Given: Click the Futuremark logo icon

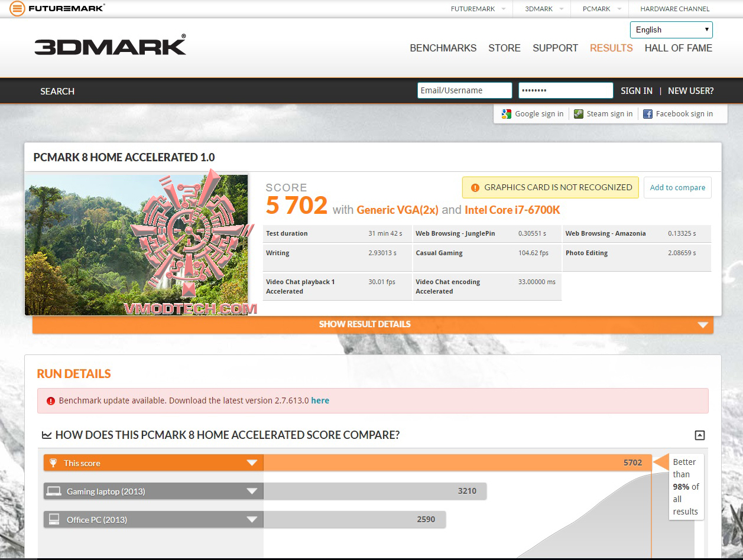Looking at the screenshot, I should tap(17, 8).
